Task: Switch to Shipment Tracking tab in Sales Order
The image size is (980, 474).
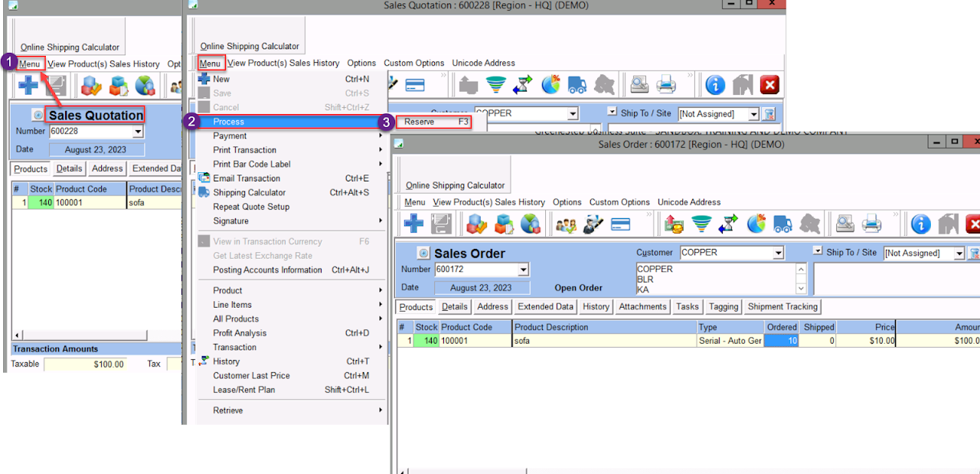Action: 782,306
